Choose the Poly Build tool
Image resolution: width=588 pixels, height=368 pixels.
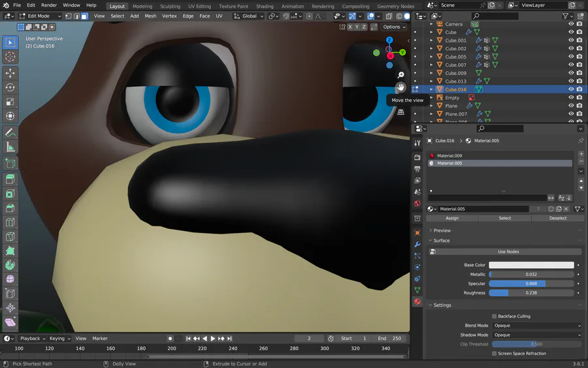tap(10, 251)
